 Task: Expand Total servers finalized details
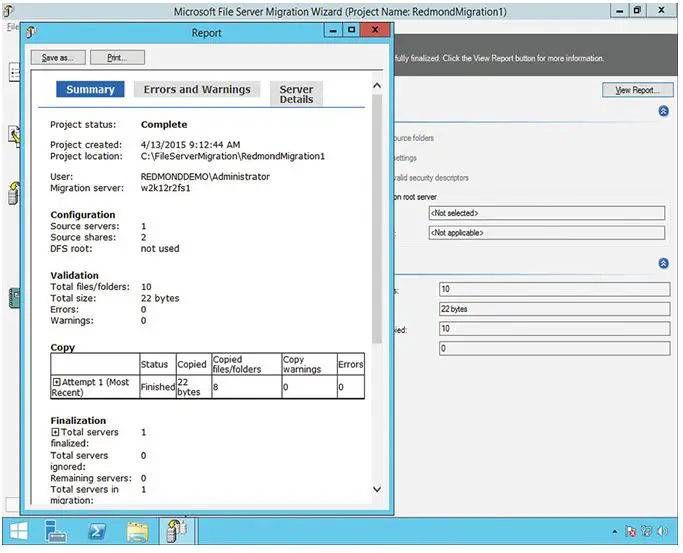[55, 432]
